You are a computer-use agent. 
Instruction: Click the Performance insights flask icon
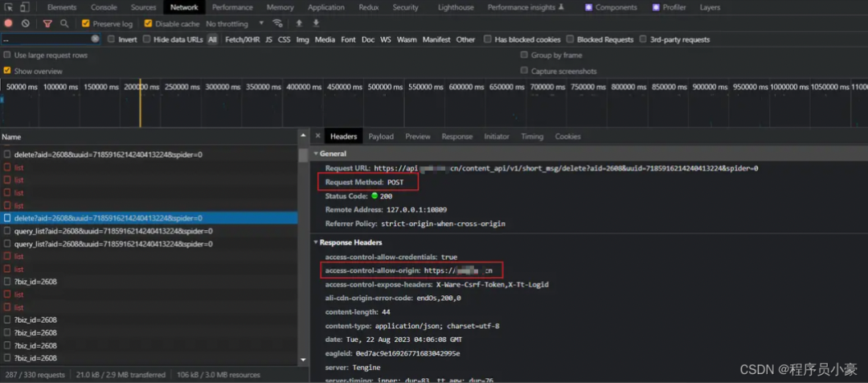point(561,7)
